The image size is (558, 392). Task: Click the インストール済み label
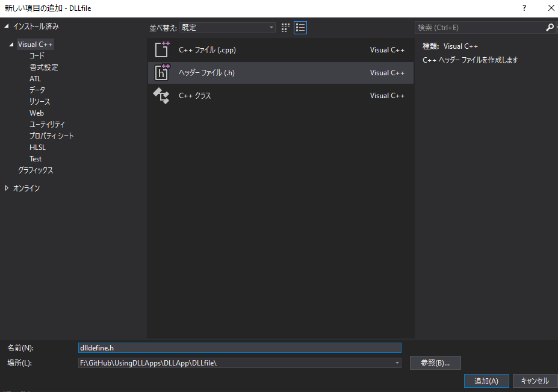(36, 26)
